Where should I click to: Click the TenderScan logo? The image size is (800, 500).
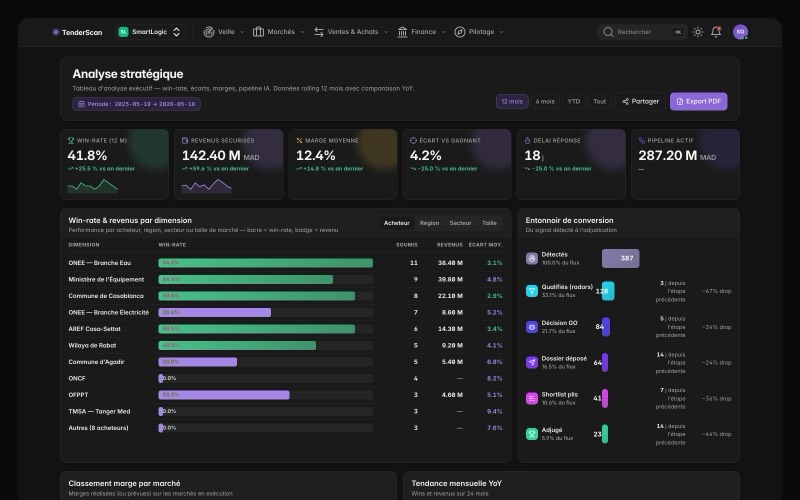[x=77, y=32]
